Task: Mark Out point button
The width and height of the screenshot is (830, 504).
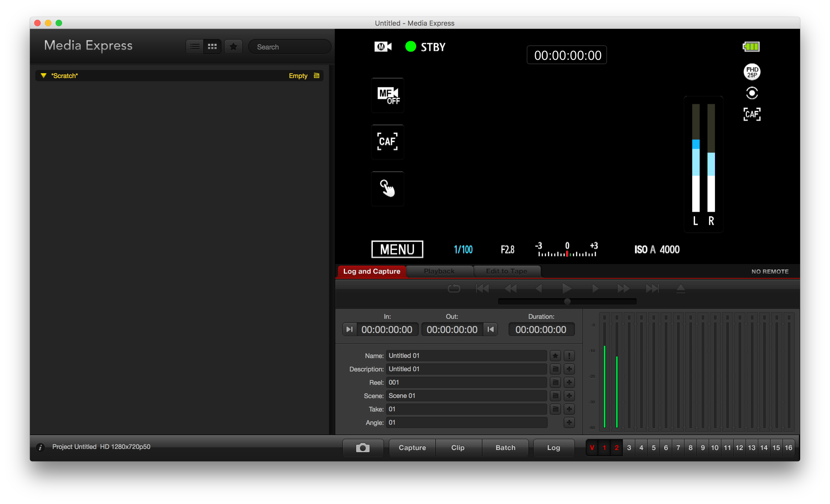Action: pyautogui.click(x=490, y=329)
